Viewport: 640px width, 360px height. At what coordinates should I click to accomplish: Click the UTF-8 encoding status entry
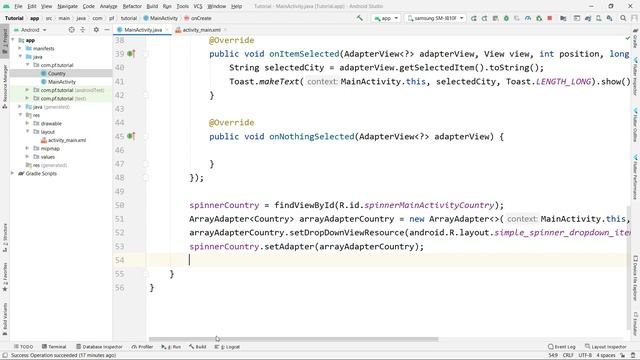pos(585,355)
